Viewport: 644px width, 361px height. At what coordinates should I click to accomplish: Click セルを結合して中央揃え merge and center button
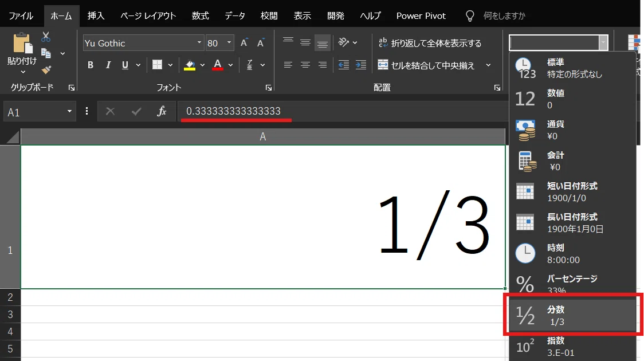(426, 65)
